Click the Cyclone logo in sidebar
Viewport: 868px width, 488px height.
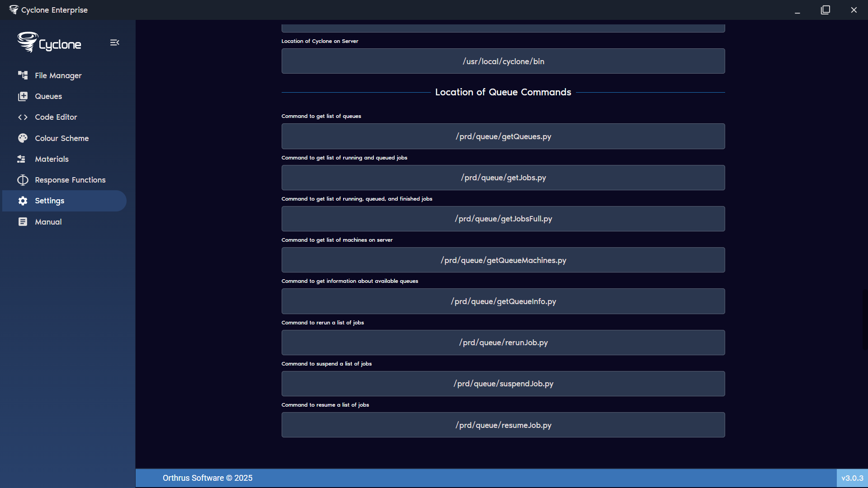[x=49, y=42]
